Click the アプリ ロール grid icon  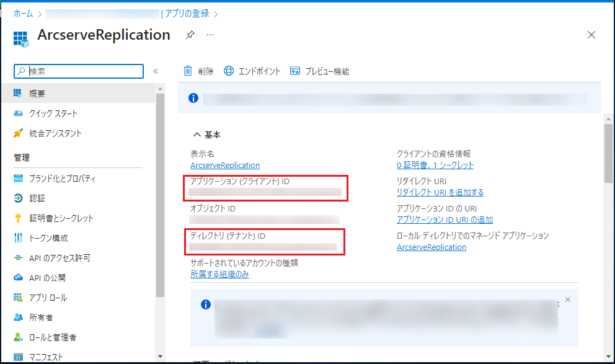[18, 297]
